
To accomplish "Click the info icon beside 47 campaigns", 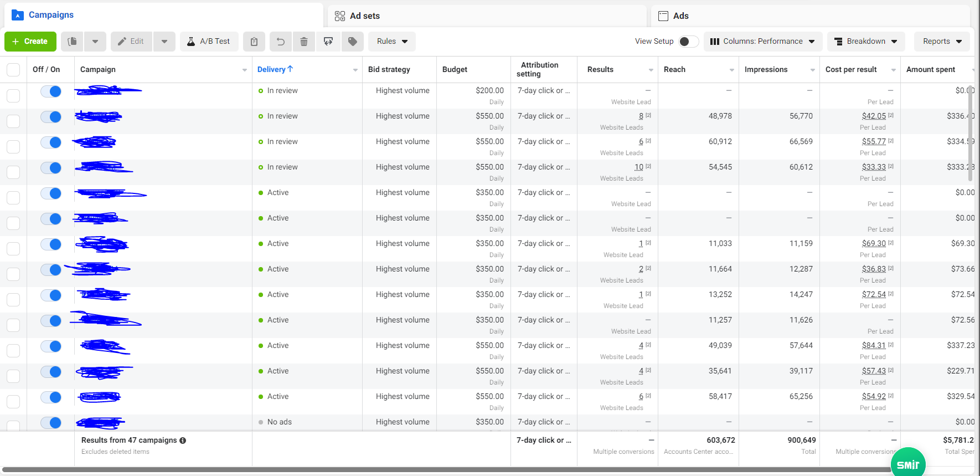I will 183,441.
